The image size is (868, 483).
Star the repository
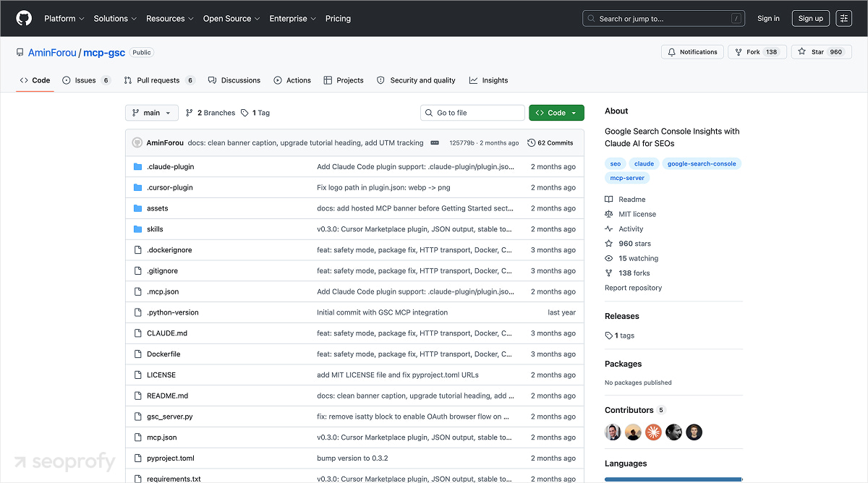pyautogui.click(x=820, y=52)
